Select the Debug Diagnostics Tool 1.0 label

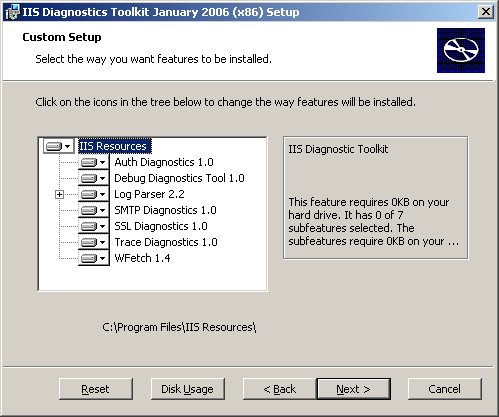pyautogui.click(x=179, y=178)
